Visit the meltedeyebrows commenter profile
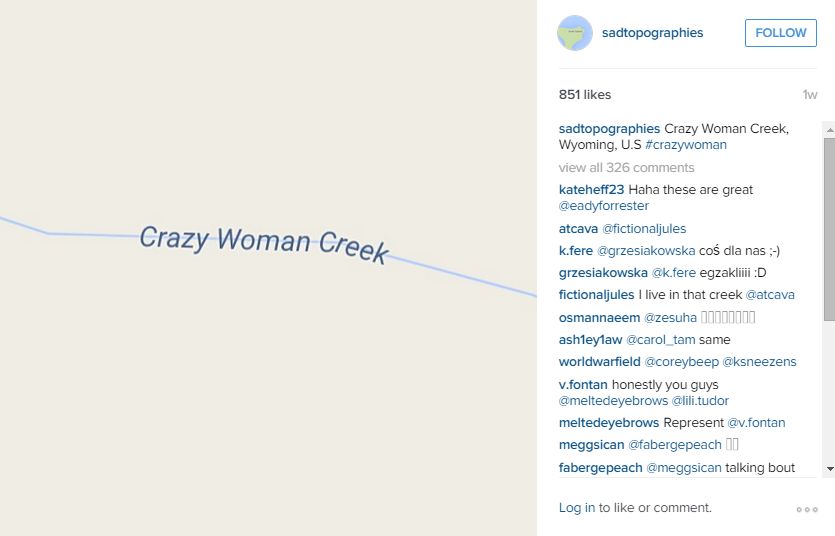Viewport: 835px width, 536px height. pyautogui.click(x=609, y=423)
